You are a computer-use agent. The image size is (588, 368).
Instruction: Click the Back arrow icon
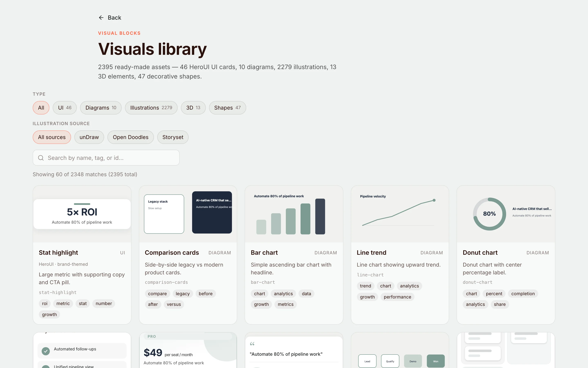coord(101,18)
